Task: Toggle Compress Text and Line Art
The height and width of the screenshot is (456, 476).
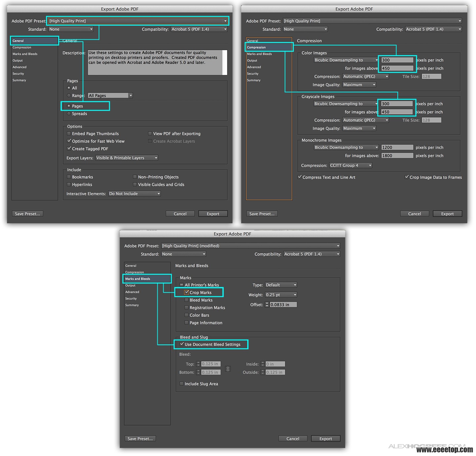Action: [299, 177]
